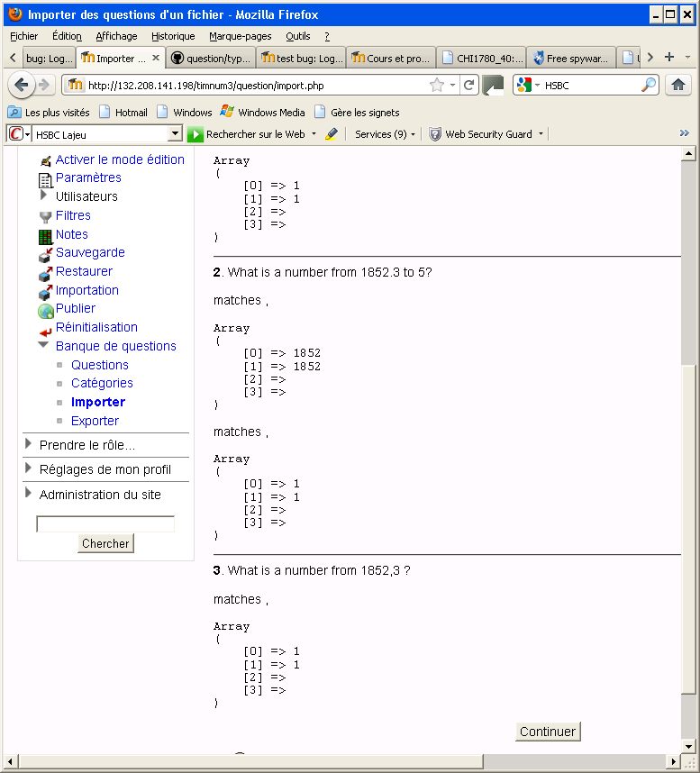Open the Web Security Guard dropdown arrow
The height and width of the screenshot is (773, 700).
point(541,134)
